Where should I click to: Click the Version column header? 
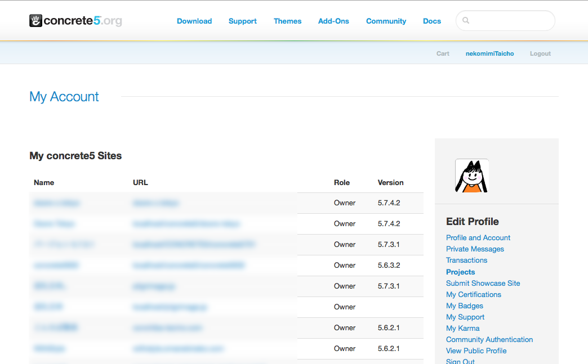pos(390,182)
